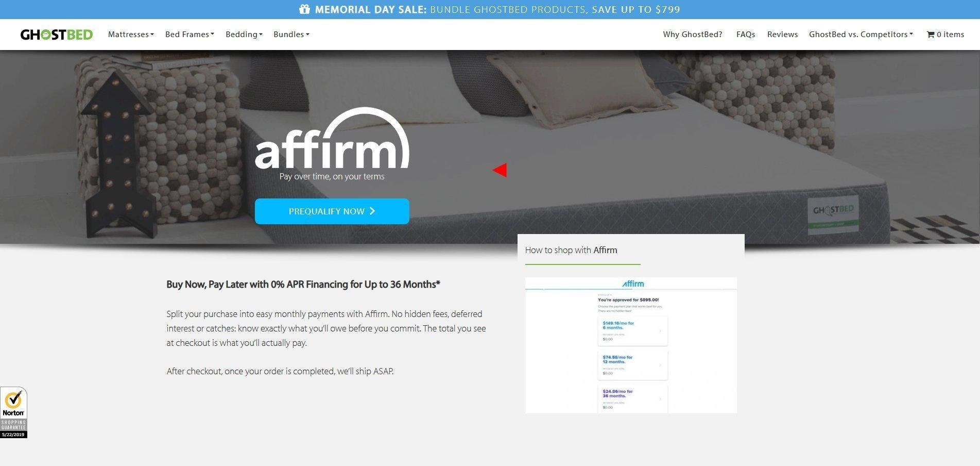Expand the Bedding menu
The width and height of the screenshot is (980, 466).
click(x=244, y=35)
